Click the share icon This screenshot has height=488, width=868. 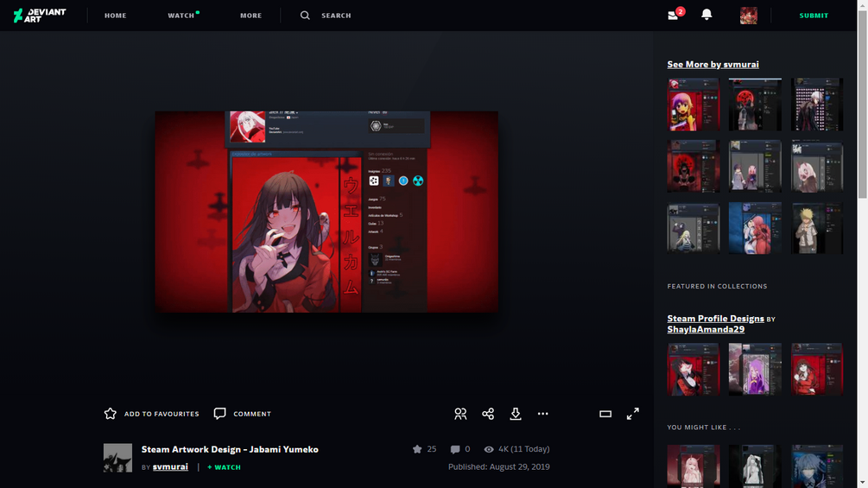click(x=488, y=414)
